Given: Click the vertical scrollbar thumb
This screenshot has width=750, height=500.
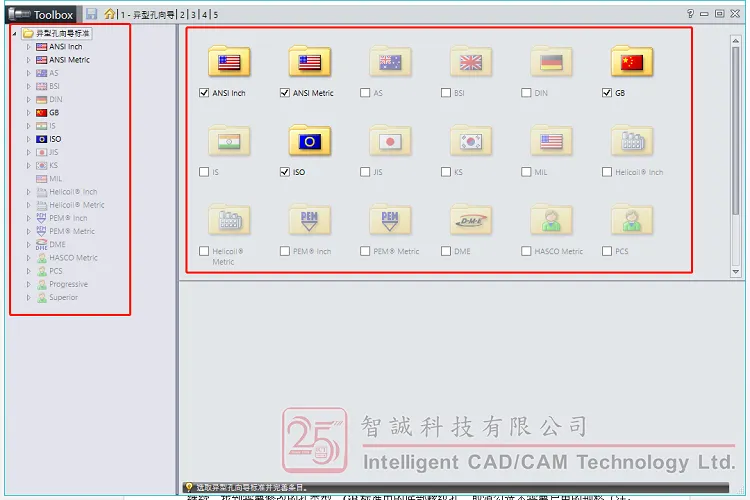Looking at the screenshot, I should click(736, 131).
